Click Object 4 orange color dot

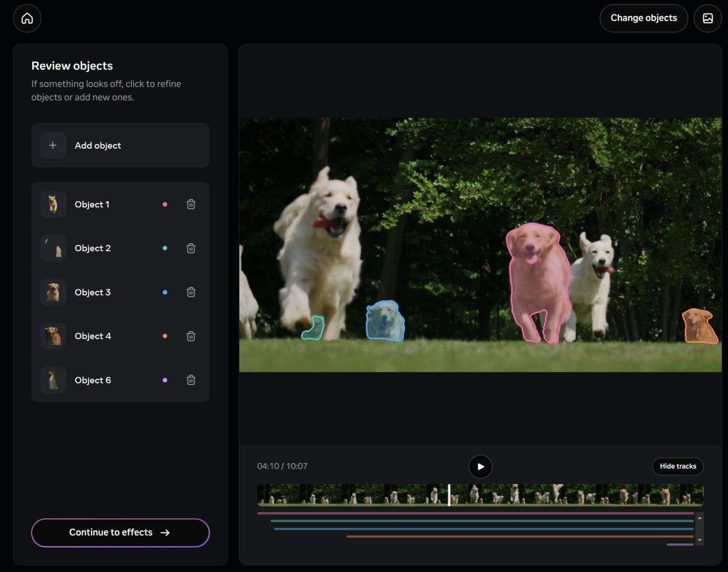(x=165, y=336)
